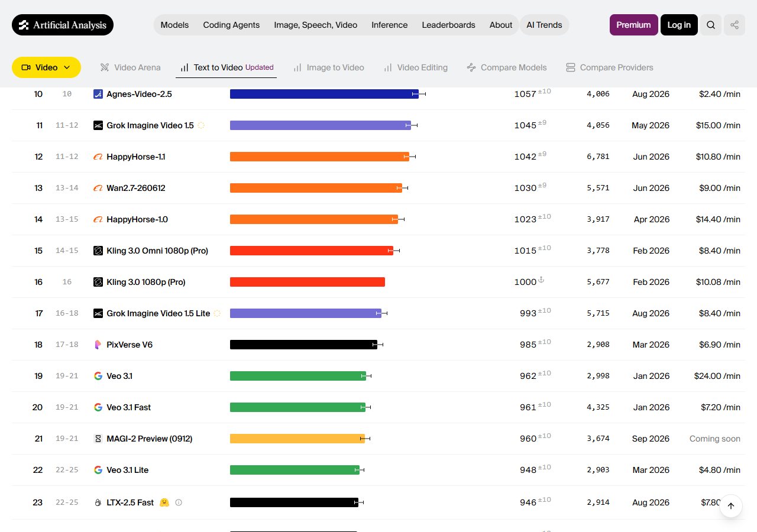Viewport: 757px width, 532px height.
Task: Click the MAGI-2 Preview logo icon
Action: [98, 439]
